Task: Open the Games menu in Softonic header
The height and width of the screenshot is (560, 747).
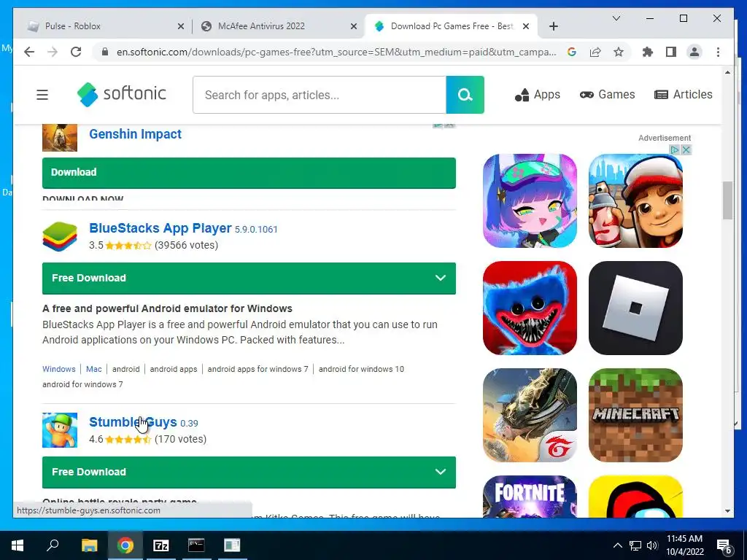Action: [x=608, y=95]
